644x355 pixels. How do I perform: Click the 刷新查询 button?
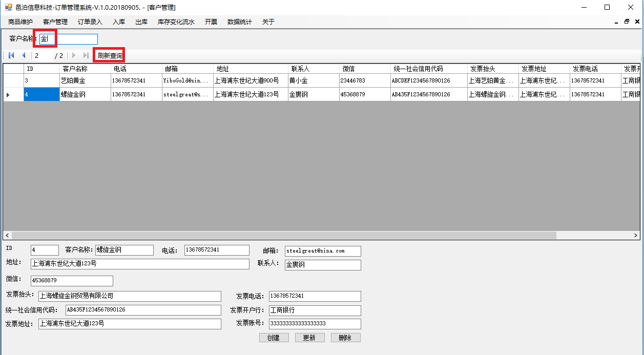coord(110,55)
